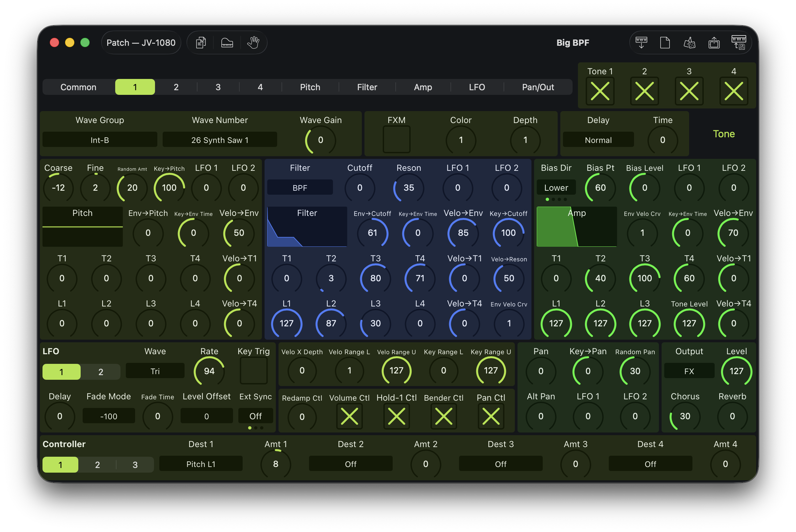Switch to the LFO tab
The image size is (796, 532).
click(477, 87)
